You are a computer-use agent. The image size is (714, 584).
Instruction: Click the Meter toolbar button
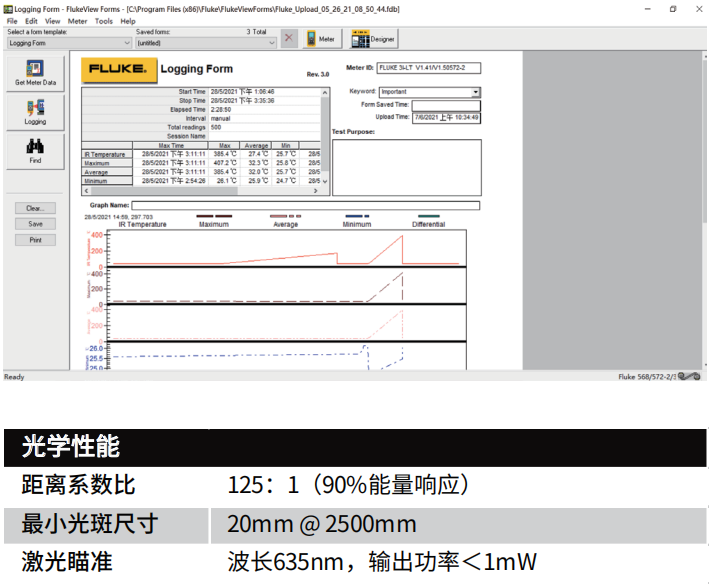coord(321,39)
